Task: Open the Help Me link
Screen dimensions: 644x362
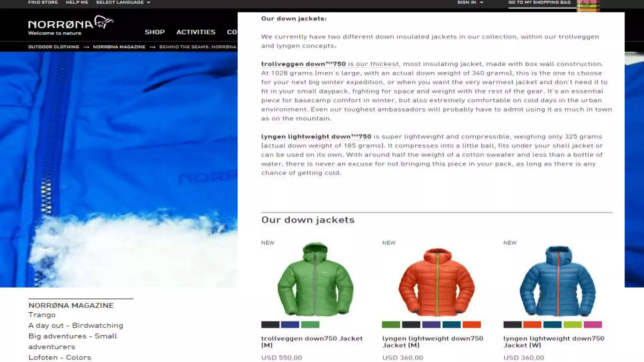Action: [77, 3]
